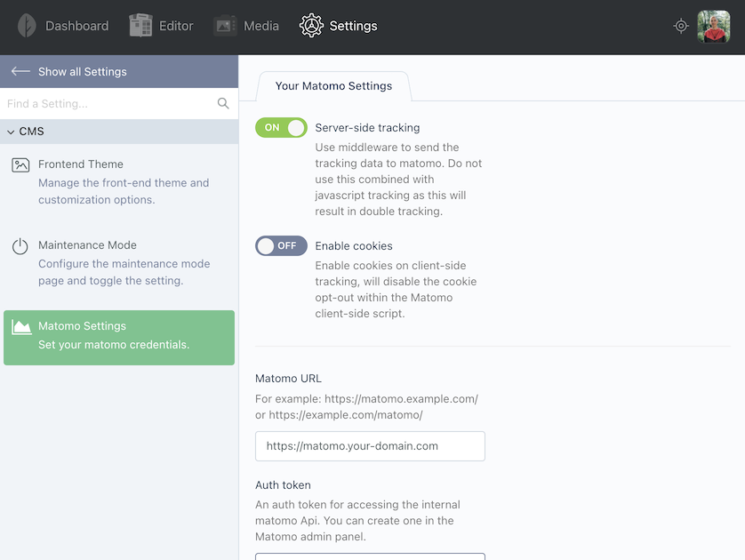This screenshot has height=560, width=745.
Task: Click the magnifier search icon
Action: click(223, 103)
